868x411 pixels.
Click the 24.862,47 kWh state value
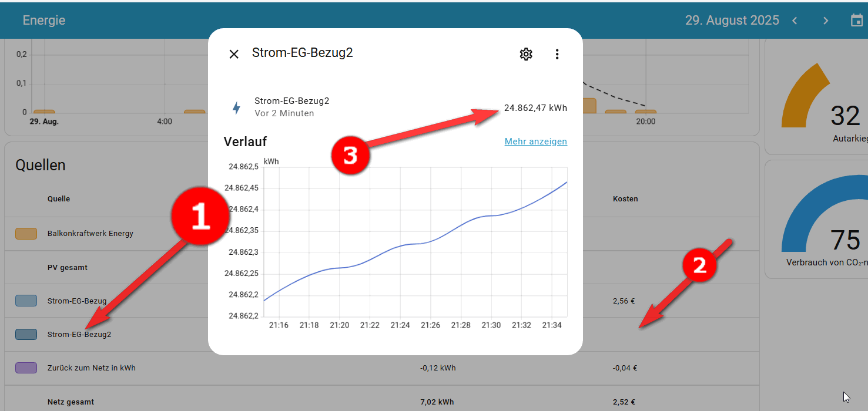tap(535, 108)
